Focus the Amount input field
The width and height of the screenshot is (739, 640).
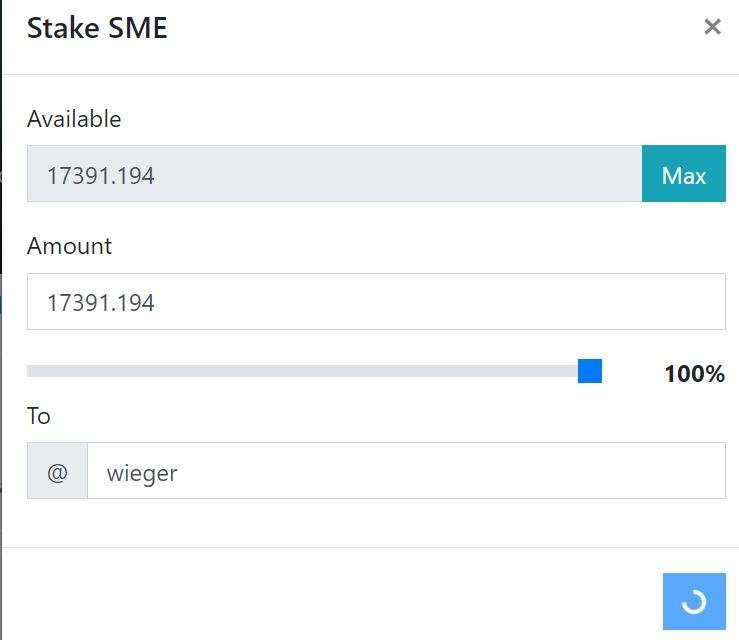click(x=375, y=302)
